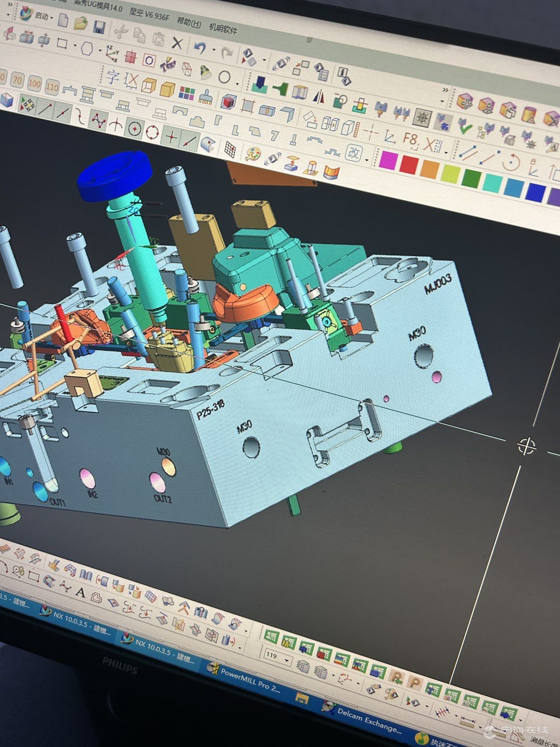Toggle the midpoint snap option
The image size is (560, 747).
click(x=63, y=112)
